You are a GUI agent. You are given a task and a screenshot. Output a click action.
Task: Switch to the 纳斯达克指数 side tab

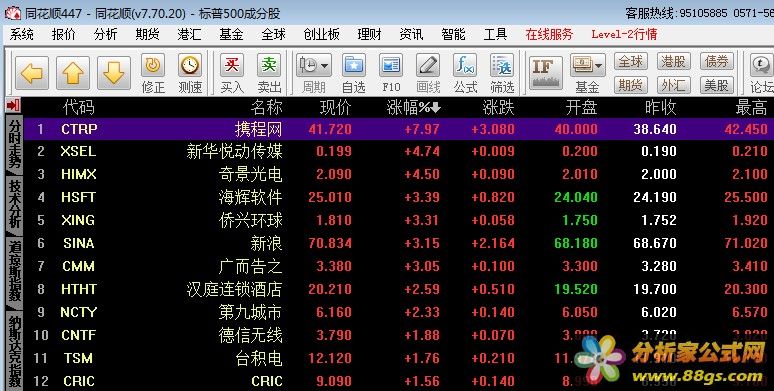(x=14, y=351)
